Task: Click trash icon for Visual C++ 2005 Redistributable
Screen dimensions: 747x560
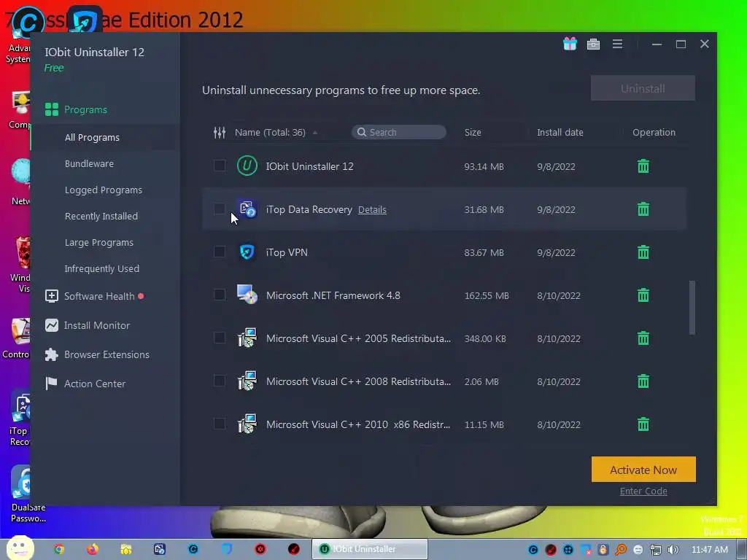Action: click(643, 338)
